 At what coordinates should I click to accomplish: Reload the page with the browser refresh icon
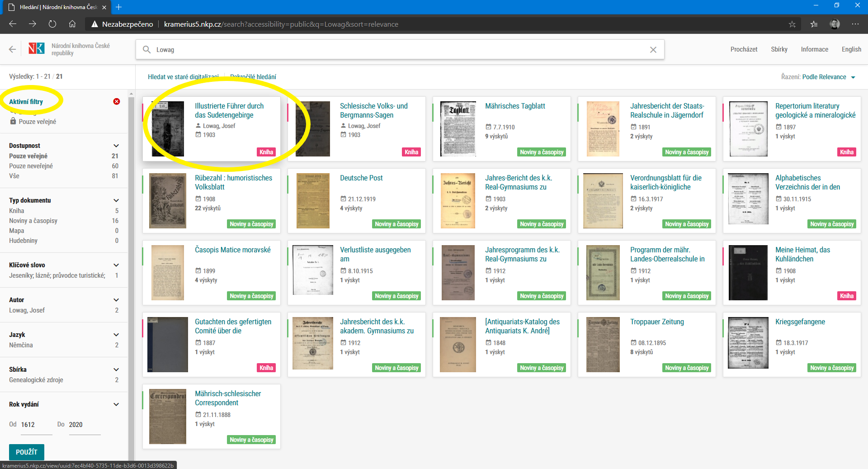pyautogui.click(x=52, y=24)
